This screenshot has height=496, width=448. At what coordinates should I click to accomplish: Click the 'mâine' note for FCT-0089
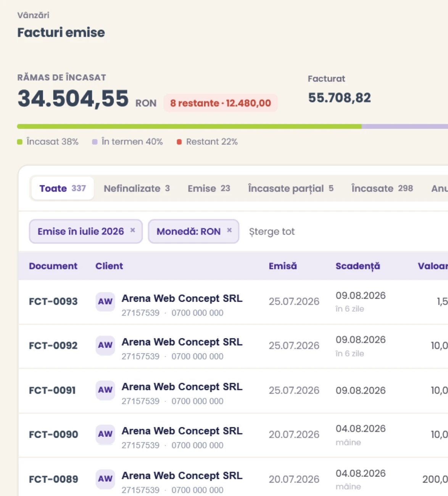click(348, 487)
